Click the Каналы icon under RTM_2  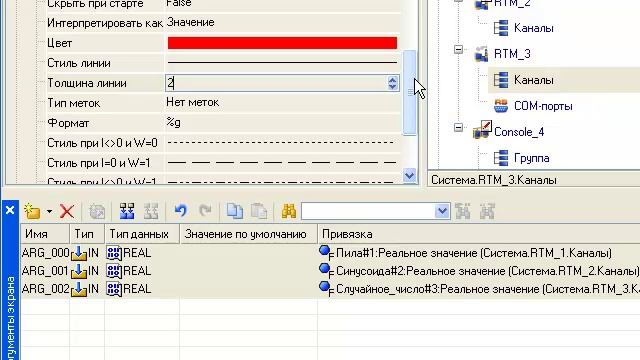501,28
